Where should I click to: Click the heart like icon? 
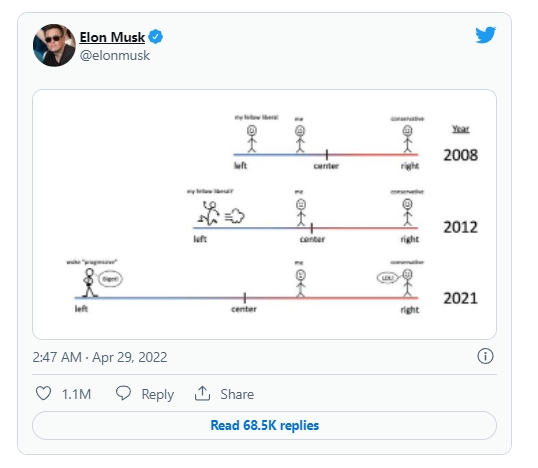coord(44,393)
